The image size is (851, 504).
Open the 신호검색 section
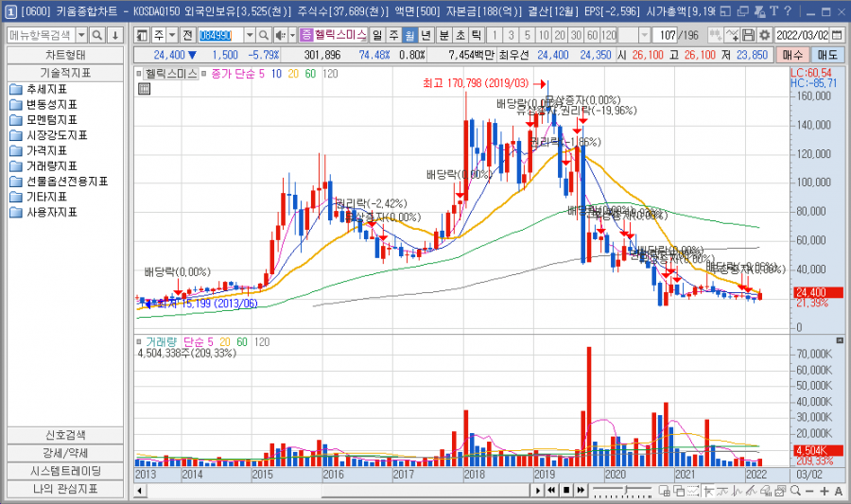[x=65, y=435]
